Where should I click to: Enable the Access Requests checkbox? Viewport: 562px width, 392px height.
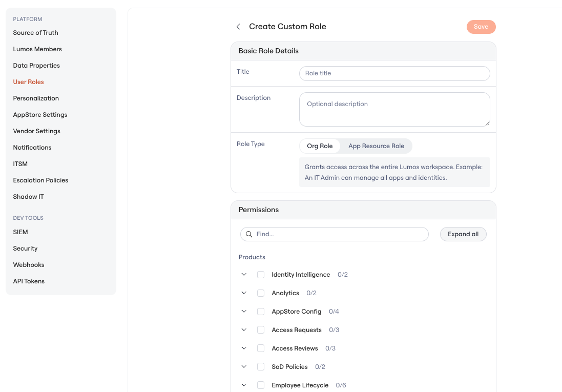click(x=261, y=330)
